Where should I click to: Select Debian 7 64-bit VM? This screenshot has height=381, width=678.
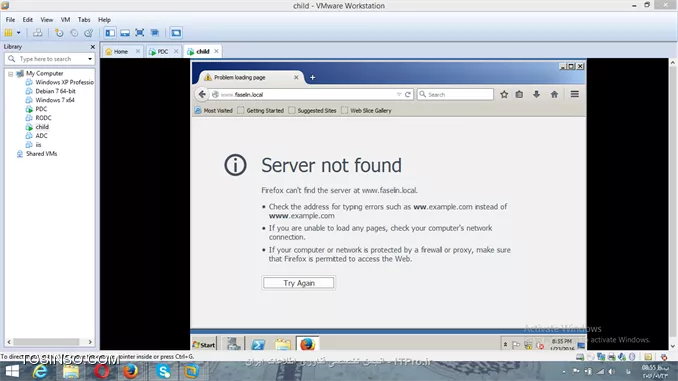(51, 91)
